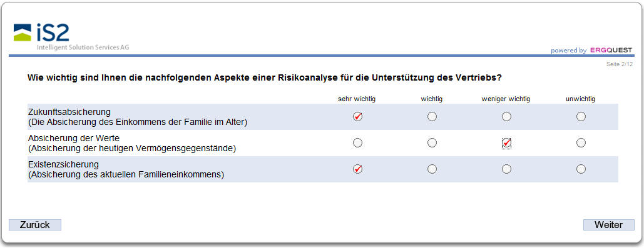This screenshot has height=248, width=644.
Task: Select 'sehr wichtig' for Zukunftsabsicherung
Action: click(358, 117)
